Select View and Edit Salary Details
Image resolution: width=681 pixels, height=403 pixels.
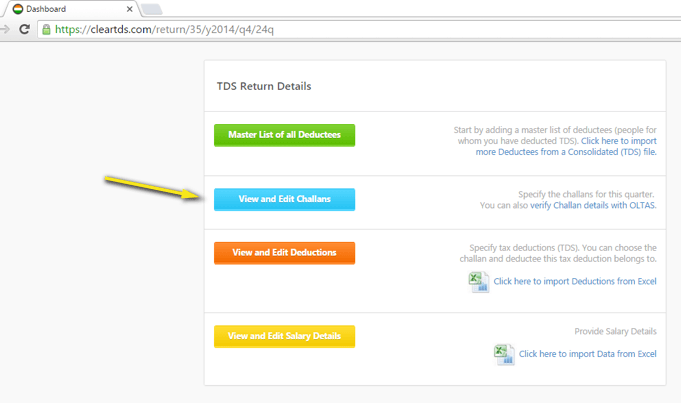coord(284,336)
